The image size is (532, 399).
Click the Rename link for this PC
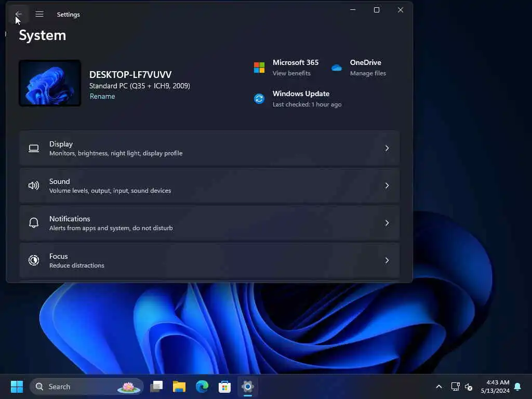102,96
